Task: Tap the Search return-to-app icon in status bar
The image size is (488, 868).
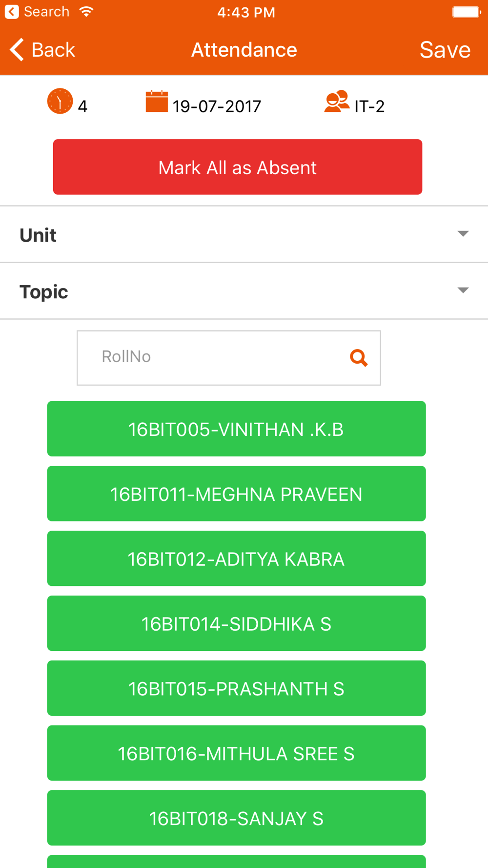Action: tap(12, 12)
